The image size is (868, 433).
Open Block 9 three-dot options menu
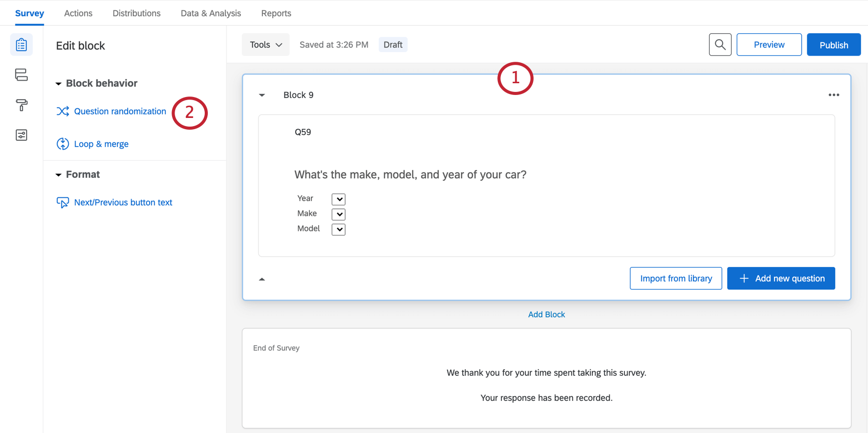pyautogui.click(x=834, y=95)
